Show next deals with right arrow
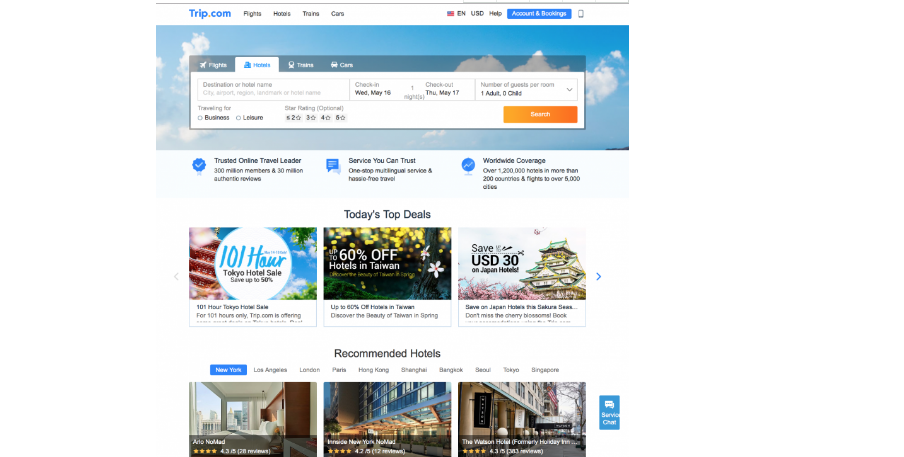The width and height of the screenshot is (904, 457). pos(598,277)
